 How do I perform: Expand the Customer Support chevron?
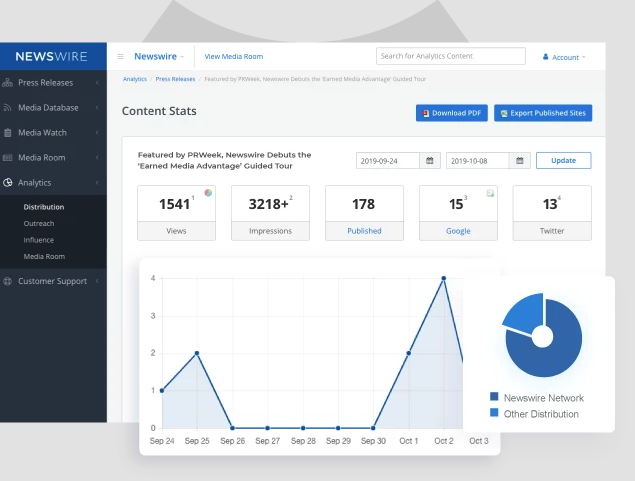pos(97,281)
